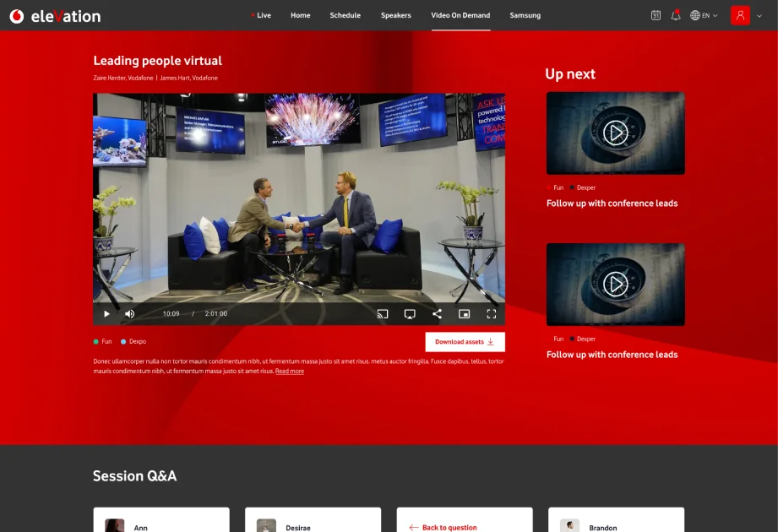Open the Home menu item

point(300,15)
